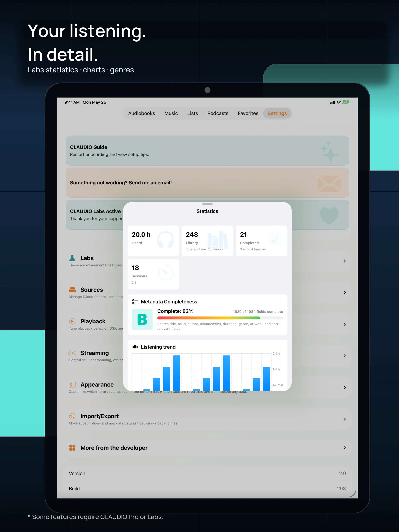
Task: Click the '2.1 h' chart axis label
Action: pyautogui.click(x=276, y=354)
